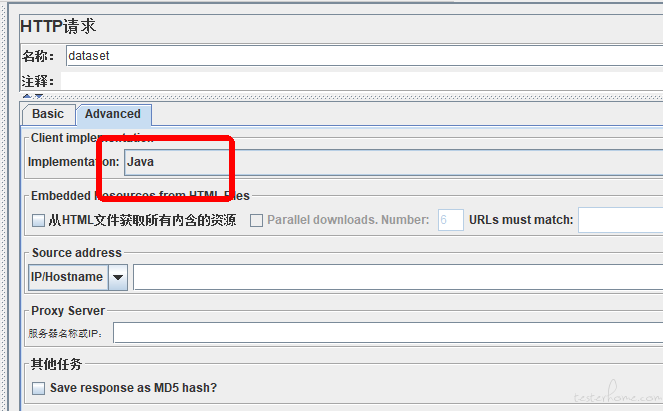The image size is (663, 411).
Task: Switch to the Basic tab
Action: coord(48,115)
